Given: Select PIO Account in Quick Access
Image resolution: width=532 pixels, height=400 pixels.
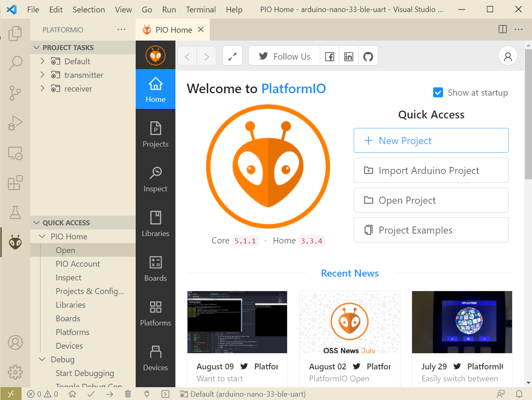Looking at the screenshot, I should 78,264.
